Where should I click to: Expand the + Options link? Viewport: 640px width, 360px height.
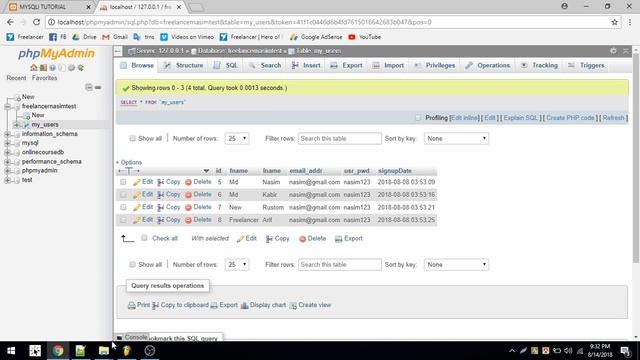[x=129, y=162]
